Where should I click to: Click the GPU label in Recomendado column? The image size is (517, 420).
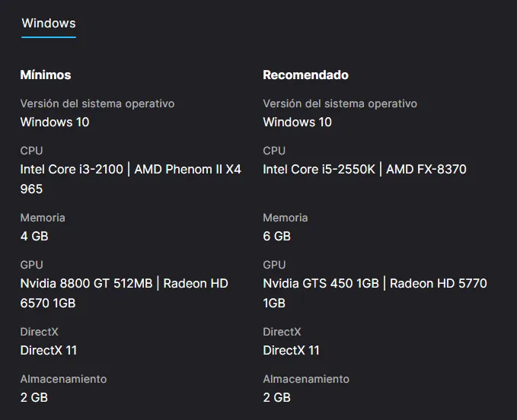pyautogui.click(x=274, y=265)
